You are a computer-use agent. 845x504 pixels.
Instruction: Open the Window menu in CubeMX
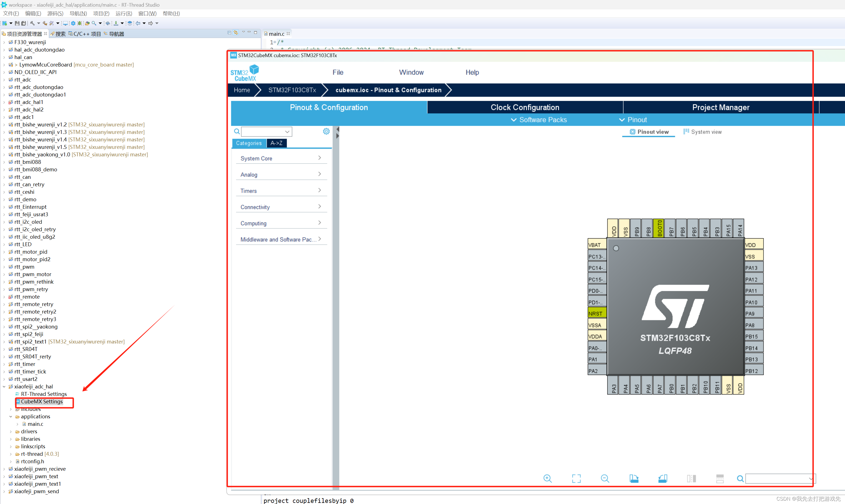click(x=411, y=72)
